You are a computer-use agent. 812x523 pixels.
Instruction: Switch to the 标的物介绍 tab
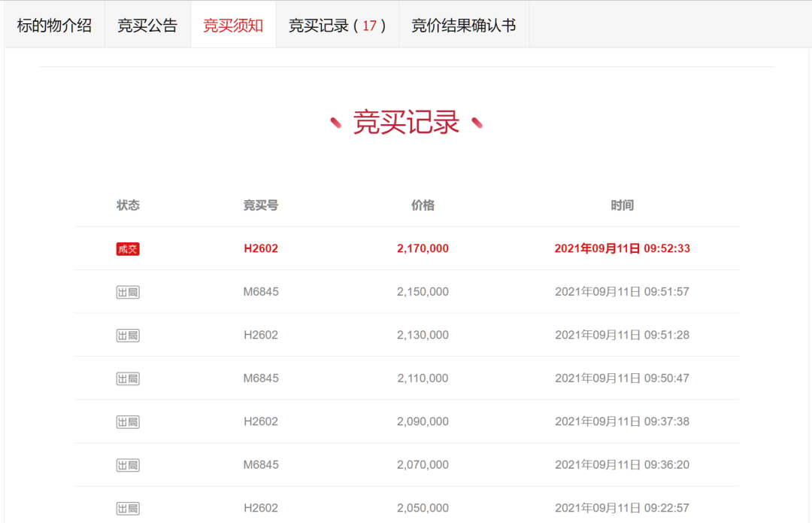click(53, 24)
